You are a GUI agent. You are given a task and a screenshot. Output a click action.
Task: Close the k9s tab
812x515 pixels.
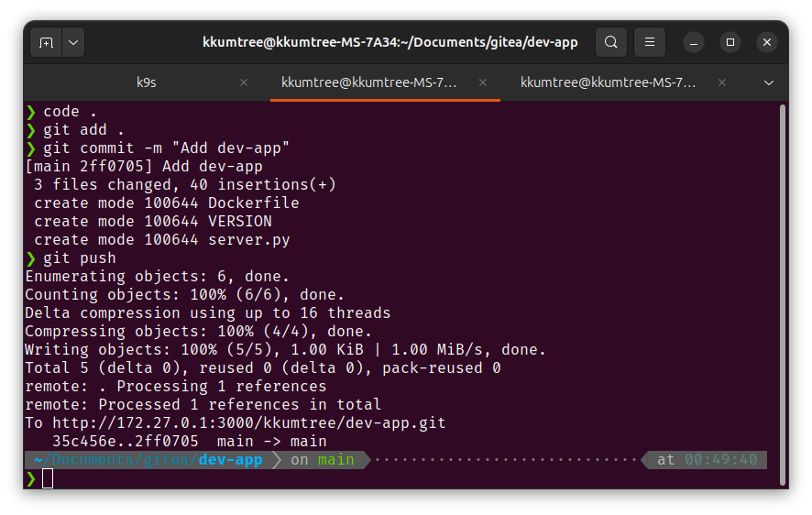244,82
